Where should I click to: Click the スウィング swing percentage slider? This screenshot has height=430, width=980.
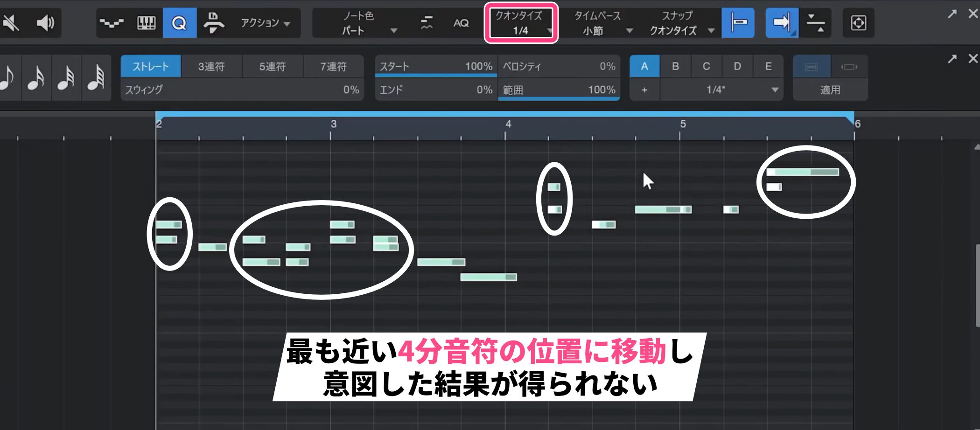point(242,90)
